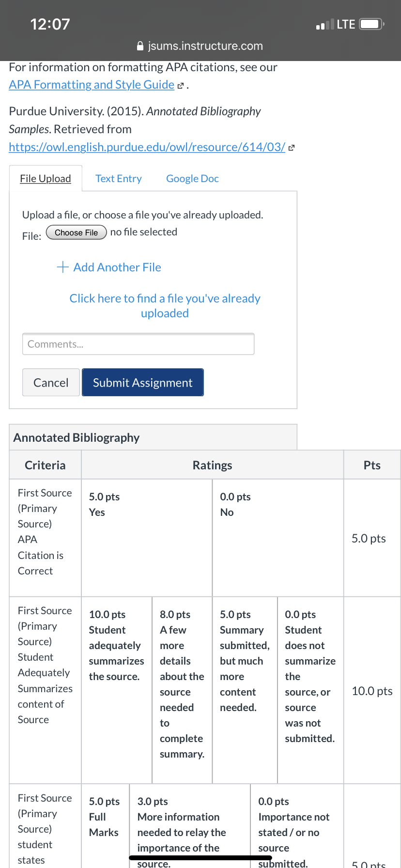Open the APA Formatting and Style Guide link
Screen dimensions: 401x868
pyautogui.click(x=92, y=85)
